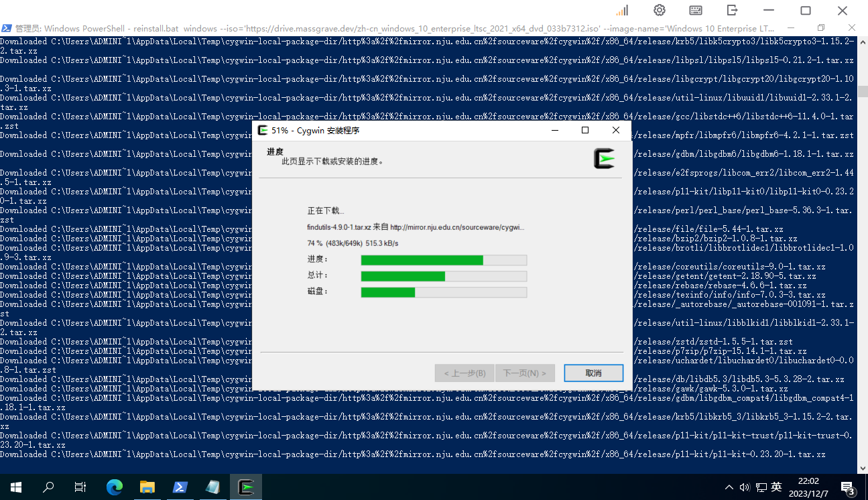This screenshot has height=500, width=868.
Task: Click the volume speaker icon in system tray
Action: 745,487
